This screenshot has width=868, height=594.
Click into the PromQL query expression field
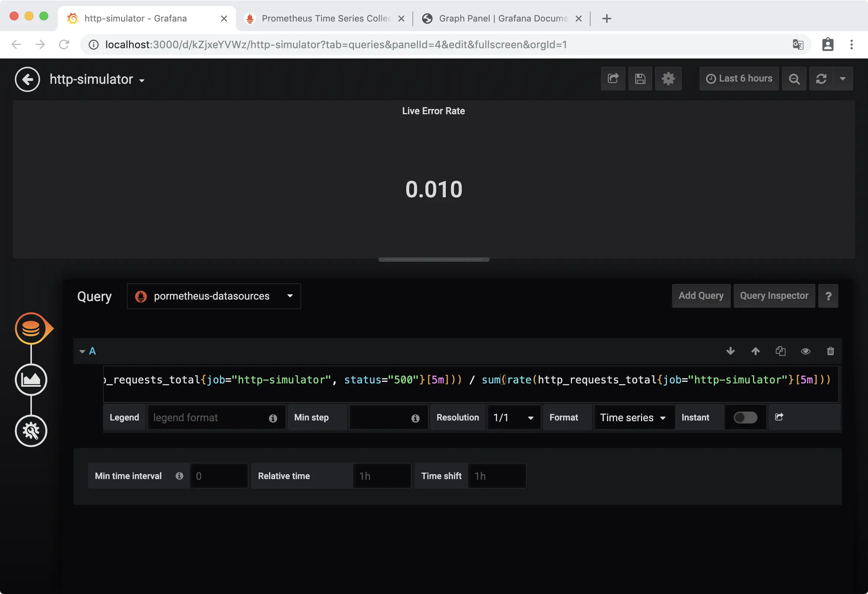click(471, 384)
